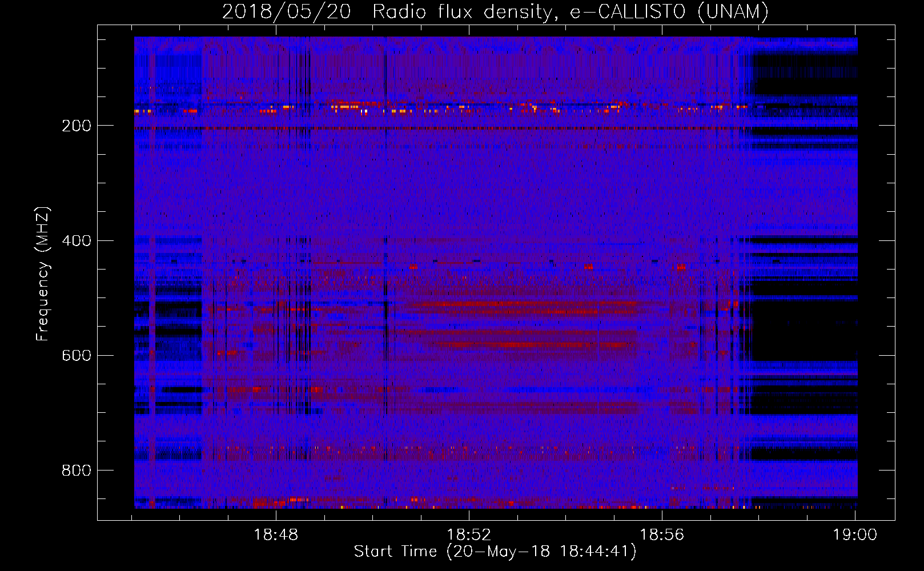Click the "Frequency (MHZ)" axis label
Image resolution: width=924 pixels, height=571 pixels.
point(43,274)
